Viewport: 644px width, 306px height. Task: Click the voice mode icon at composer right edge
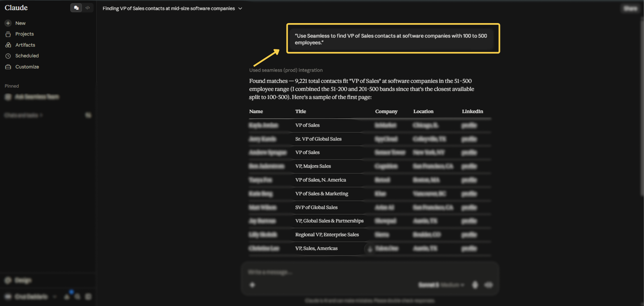[489, 285]
